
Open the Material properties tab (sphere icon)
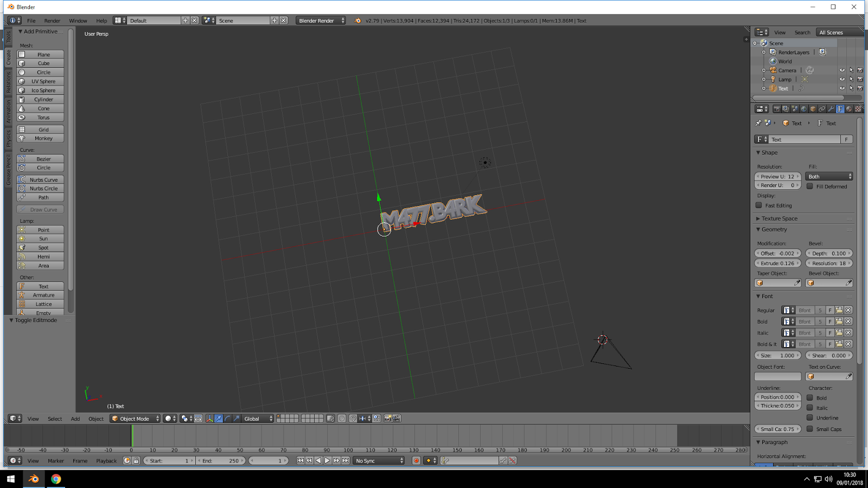[x=849, y=108]
